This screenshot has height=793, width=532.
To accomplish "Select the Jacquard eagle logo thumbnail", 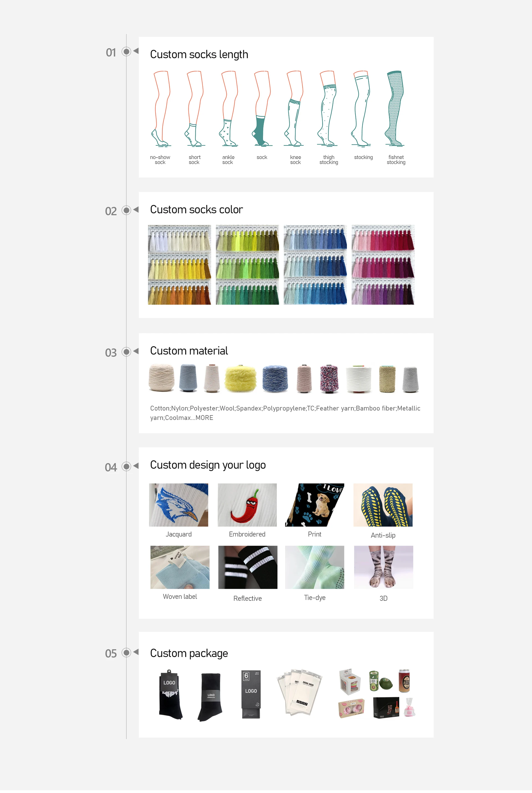I will (x=178, y=505).
